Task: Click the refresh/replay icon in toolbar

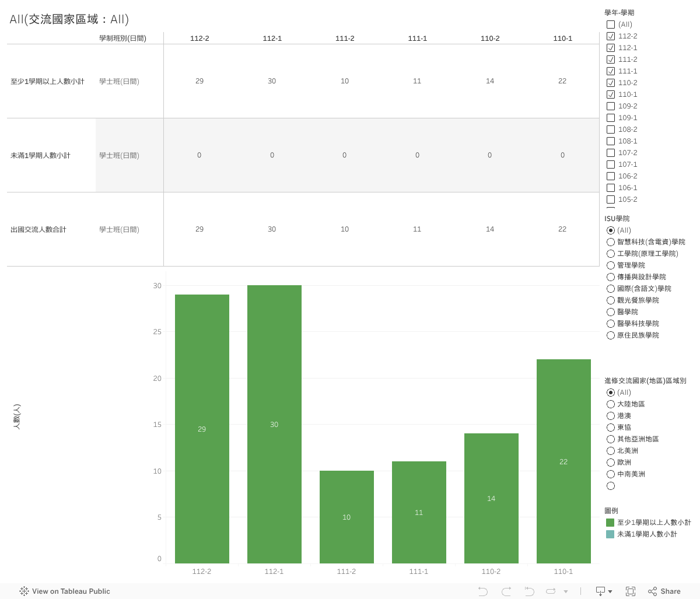Action: 551,591
